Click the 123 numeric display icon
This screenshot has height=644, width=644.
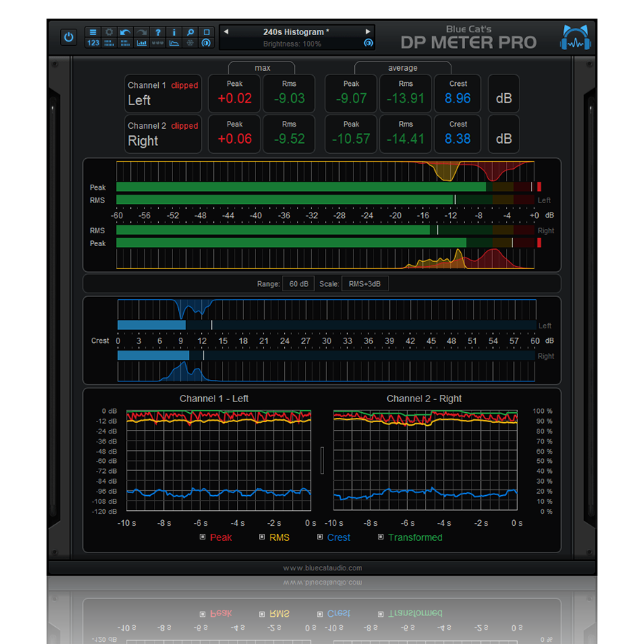93,43
